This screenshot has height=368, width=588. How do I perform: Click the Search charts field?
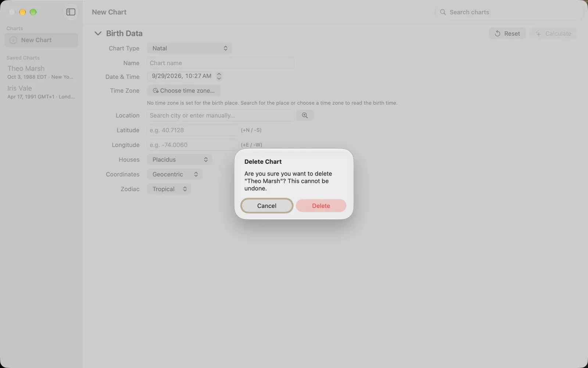[x=509, y=12]
